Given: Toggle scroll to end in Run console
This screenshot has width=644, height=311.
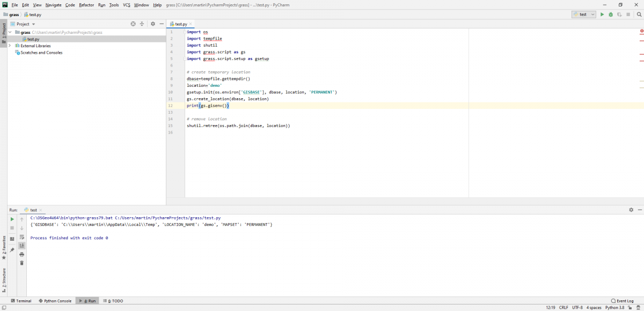Looking at the screenshot, I should pyautogui.click(x=22, y=245).
